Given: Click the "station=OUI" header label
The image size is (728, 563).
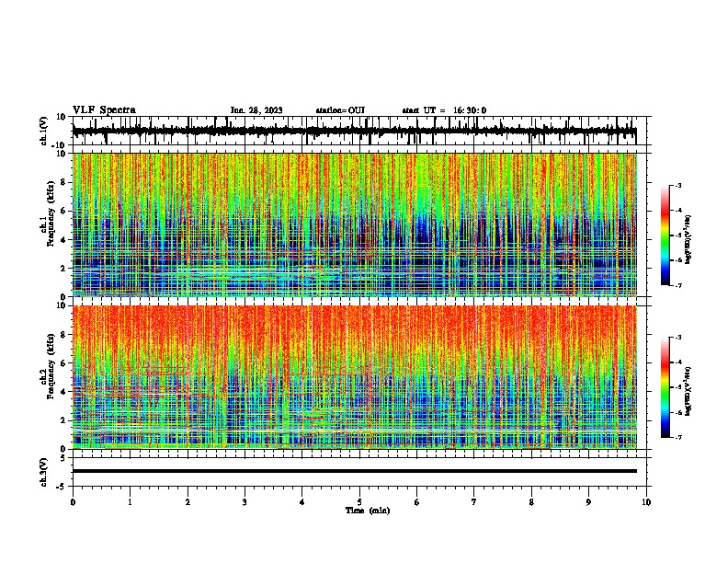Looking at the screenshot, I should pos(340,110).
